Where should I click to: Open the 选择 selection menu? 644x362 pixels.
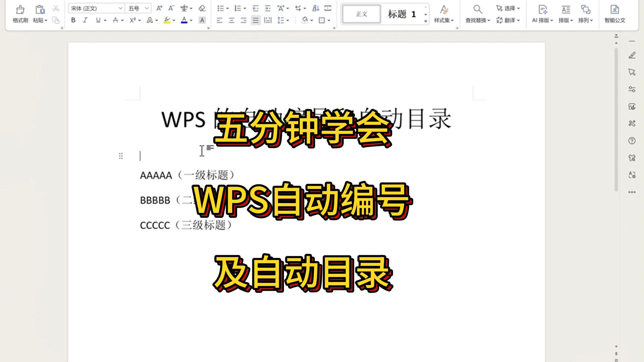coord(507,8)
